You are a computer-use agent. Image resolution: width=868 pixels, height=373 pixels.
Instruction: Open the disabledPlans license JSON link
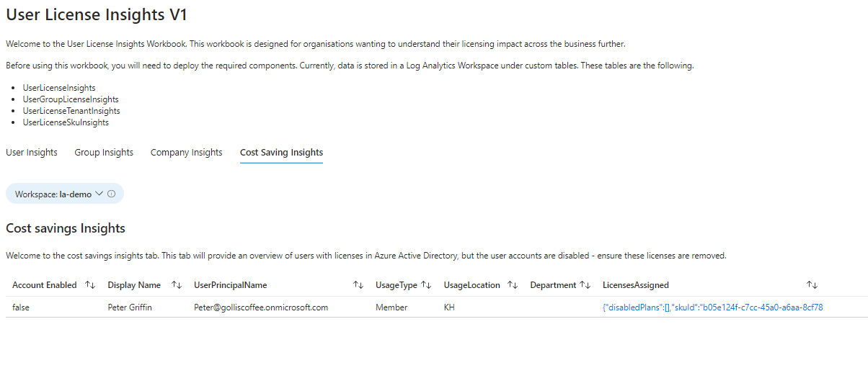713,307
